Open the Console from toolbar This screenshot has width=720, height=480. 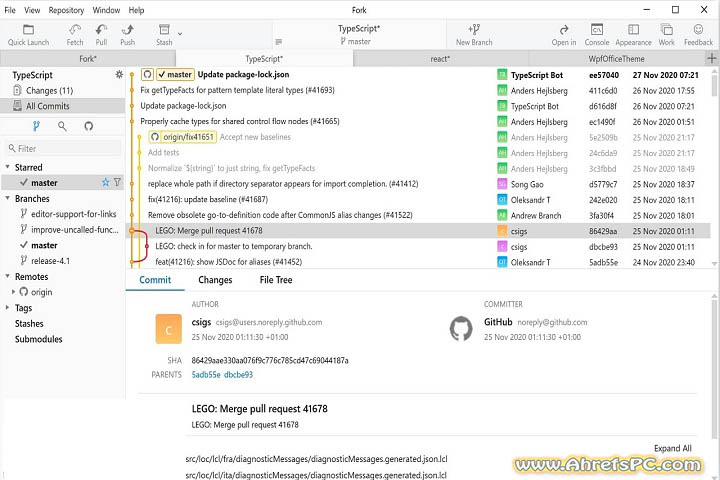[x=596, y=35]
